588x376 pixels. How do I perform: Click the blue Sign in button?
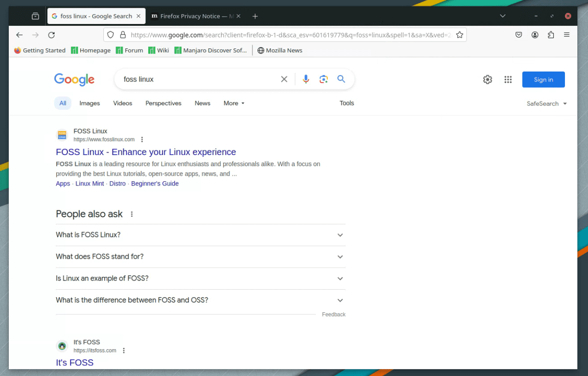point(543,79)
